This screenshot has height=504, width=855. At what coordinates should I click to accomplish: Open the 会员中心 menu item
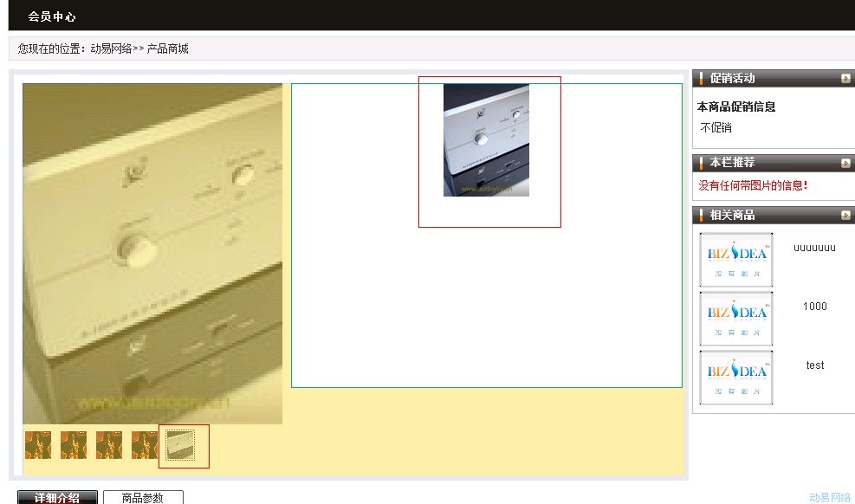click(x=51, y=16)
